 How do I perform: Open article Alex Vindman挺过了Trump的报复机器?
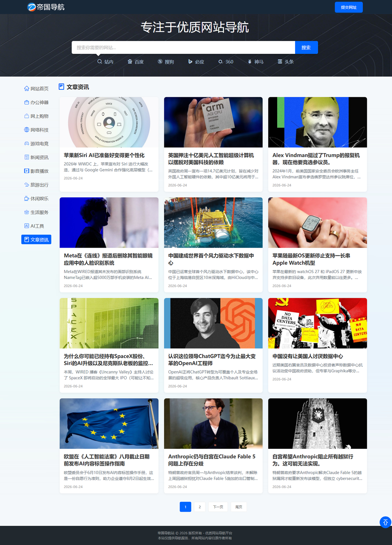coord(316,159)
